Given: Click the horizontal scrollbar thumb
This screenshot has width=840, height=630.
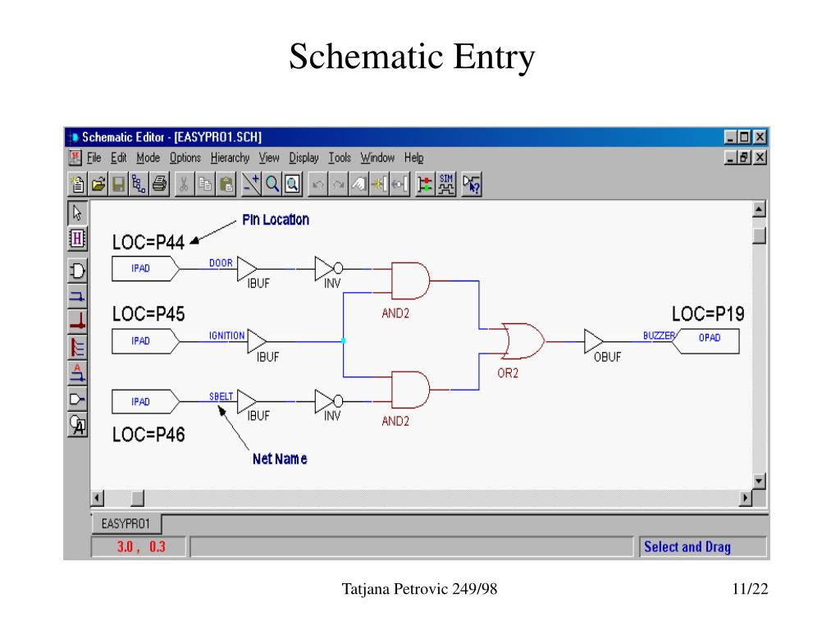Looking at the screenshot, I should (x=137, y=498).
